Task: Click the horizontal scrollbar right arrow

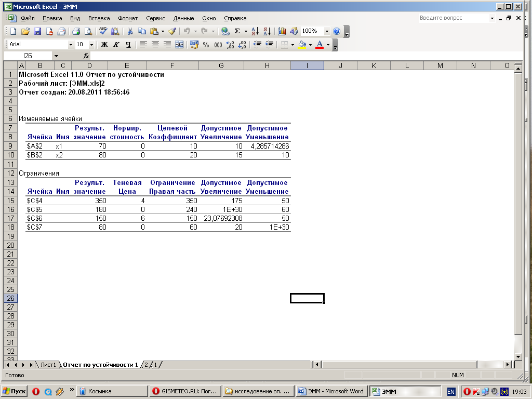Action: click(508, 365)
